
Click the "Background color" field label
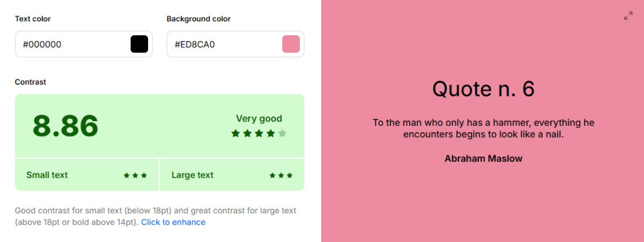198,19
